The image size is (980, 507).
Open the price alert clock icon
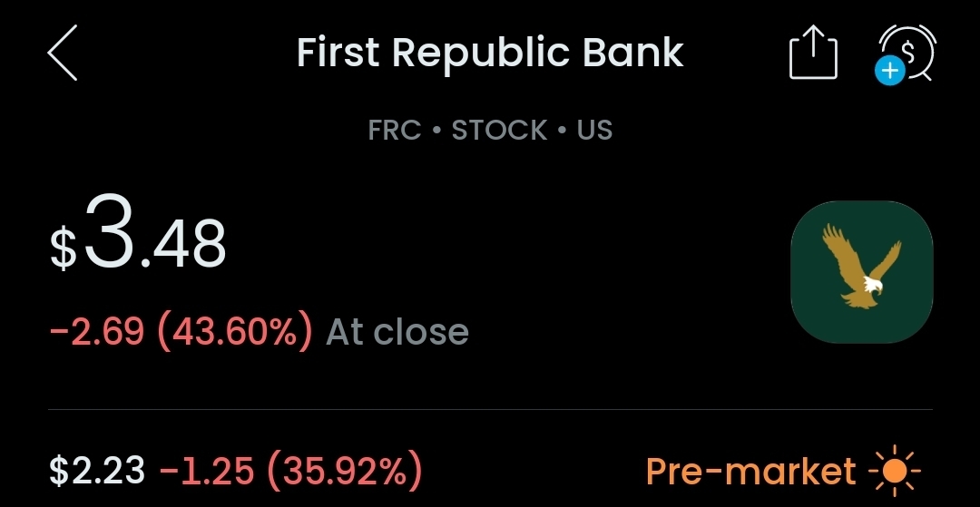907,54
